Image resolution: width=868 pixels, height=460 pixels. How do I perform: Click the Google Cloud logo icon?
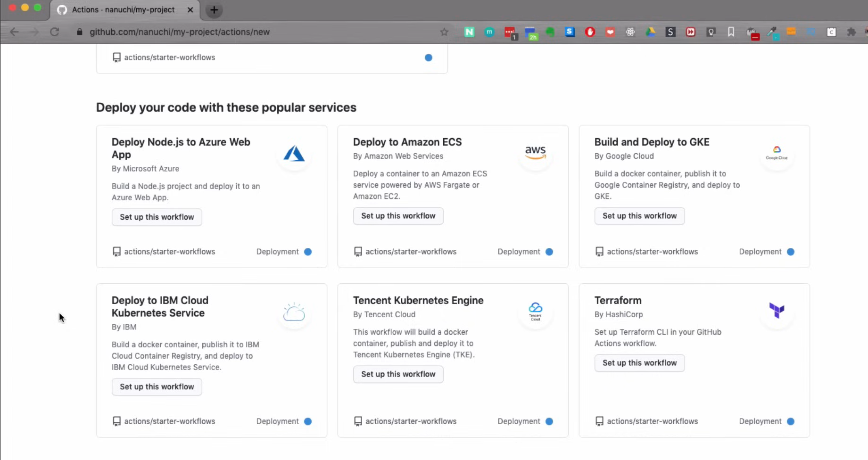click(777, 153)
